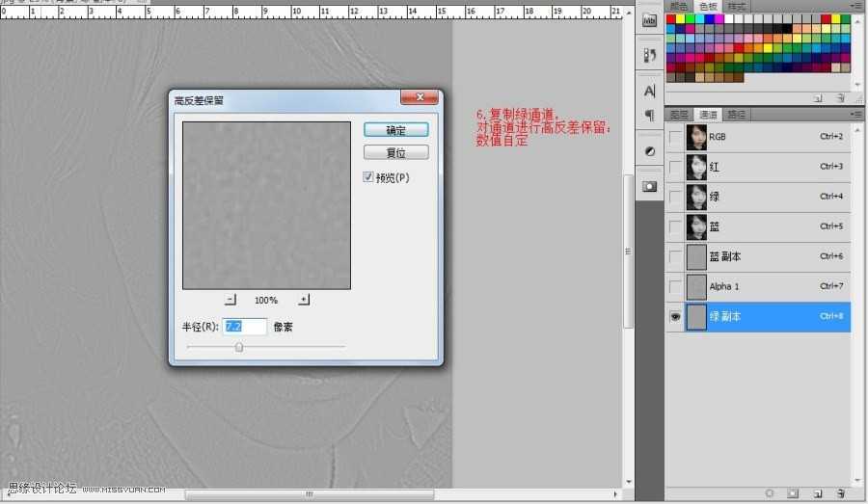Select the 绿 副本 channel row
This screenshot has width=868, height=504.
pos(758,316)
